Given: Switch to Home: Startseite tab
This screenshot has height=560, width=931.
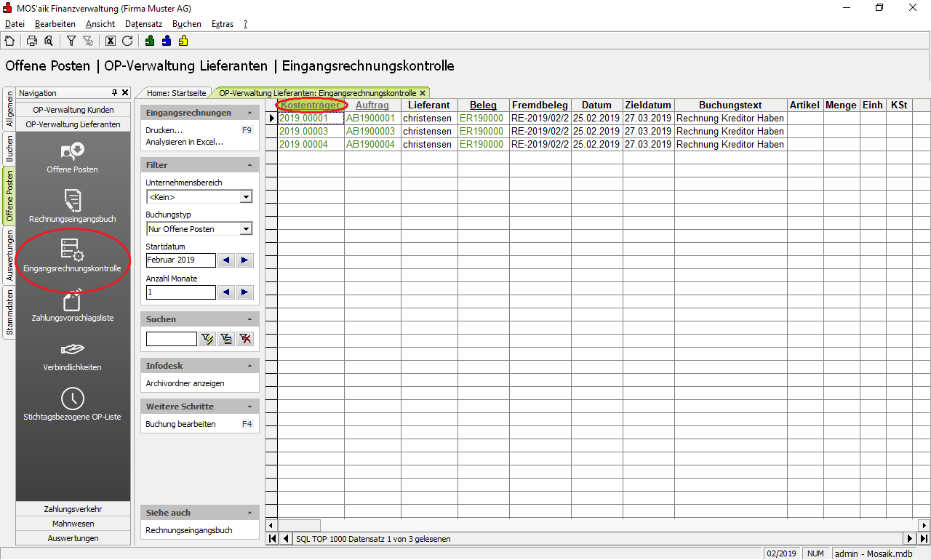Looking at the screenshot, I should [x=176, y=93].
